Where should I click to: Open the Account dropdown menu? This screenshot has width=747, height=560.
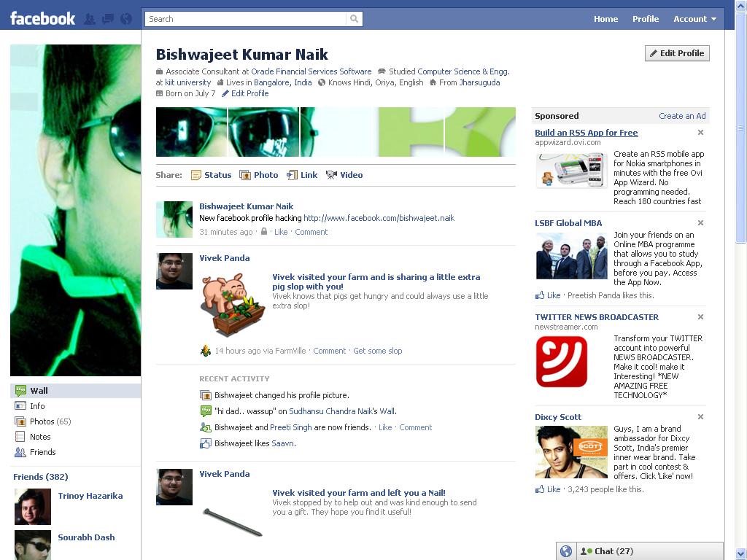pyautogui.click(x=694, y=19)
